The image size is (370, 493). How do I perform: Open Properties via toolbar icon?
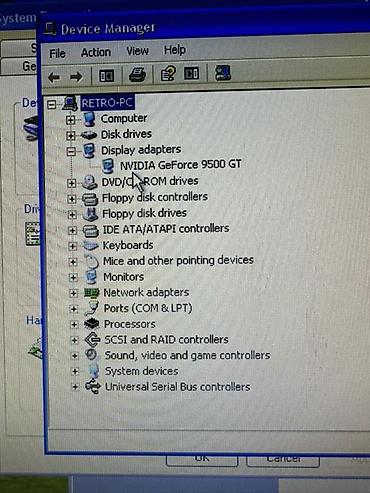(168, 74)
